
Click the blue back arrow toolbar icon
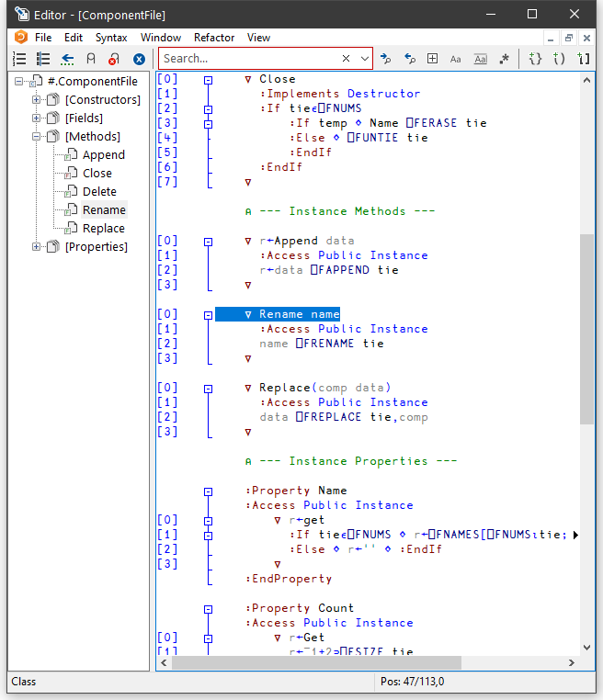click(67, 59)
